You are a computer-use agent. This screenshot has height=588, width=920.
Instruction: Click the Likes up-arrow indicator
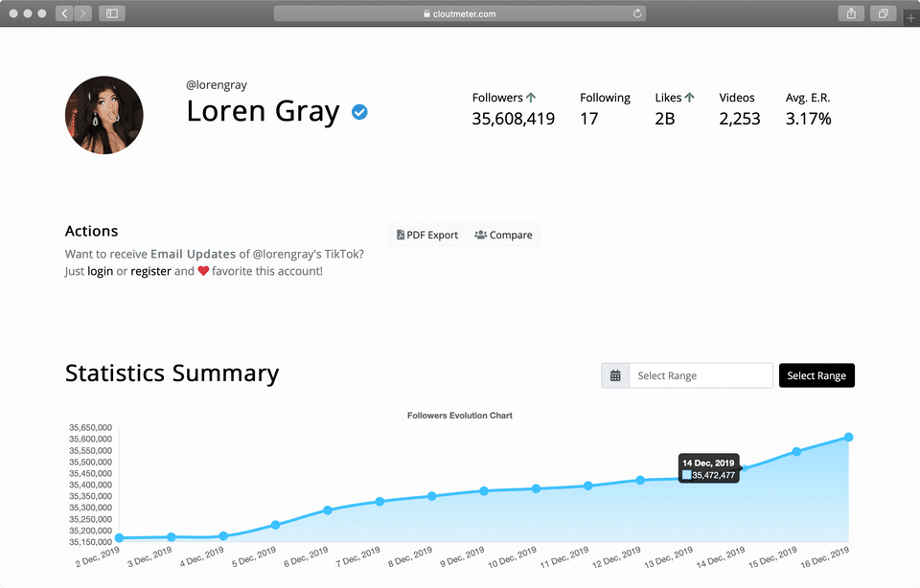tap(689, 98)
